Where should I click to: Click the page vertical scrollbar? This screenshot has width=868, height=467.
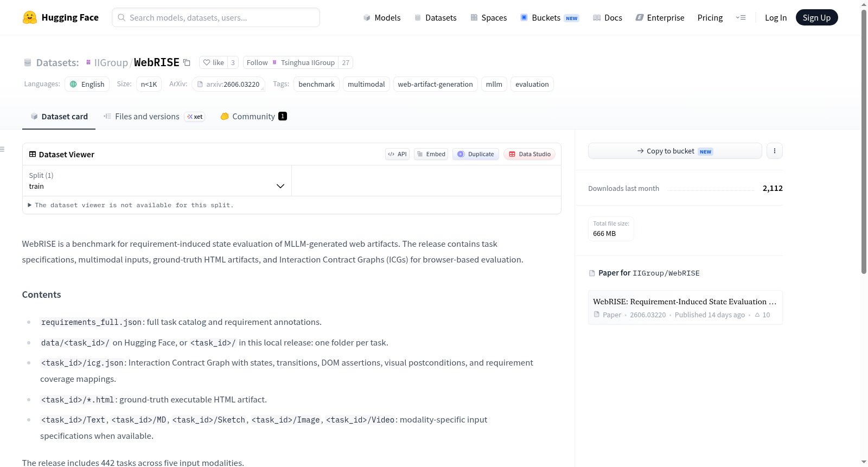pyautogui.click(x=864, y=141)
